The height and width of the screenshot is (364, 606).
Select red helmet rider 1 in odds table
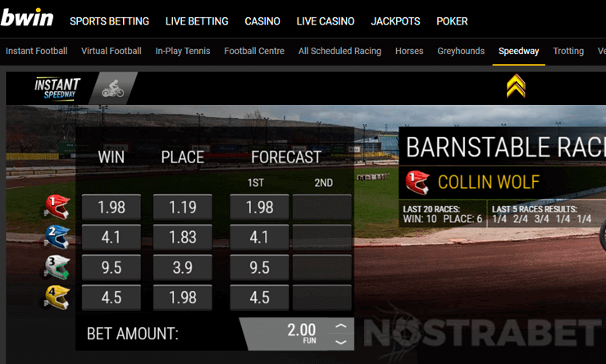57,207
